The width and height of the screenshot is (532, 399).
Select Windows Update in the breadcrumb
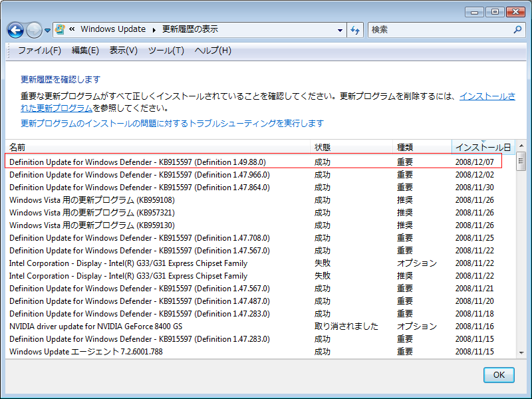[x=113, y=29]
